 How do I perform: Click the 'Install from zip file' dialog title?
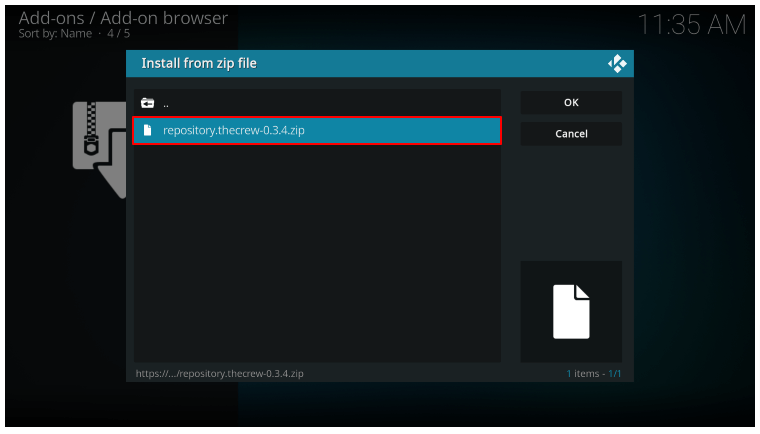pyautogui.click(x=199, y=63)
